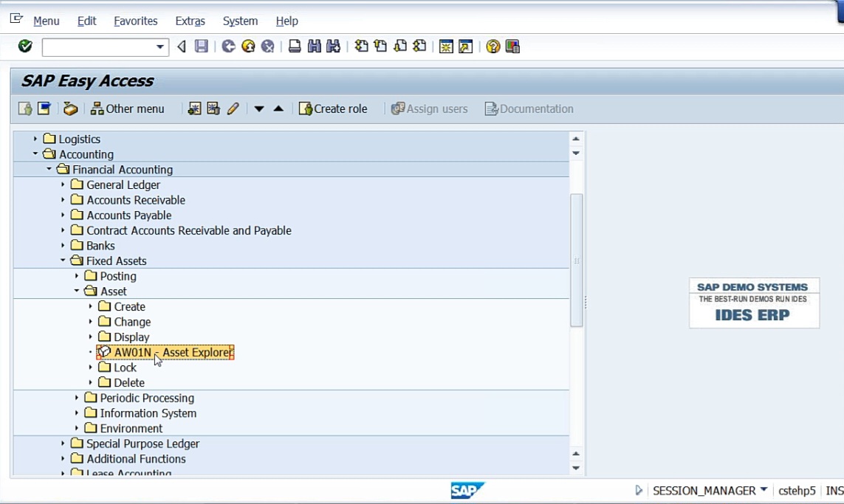Image resolution: width=844 pixels, height=504 pixels.
Task: Click the yellow Exit icon
Action: click(x=248, y=46)
